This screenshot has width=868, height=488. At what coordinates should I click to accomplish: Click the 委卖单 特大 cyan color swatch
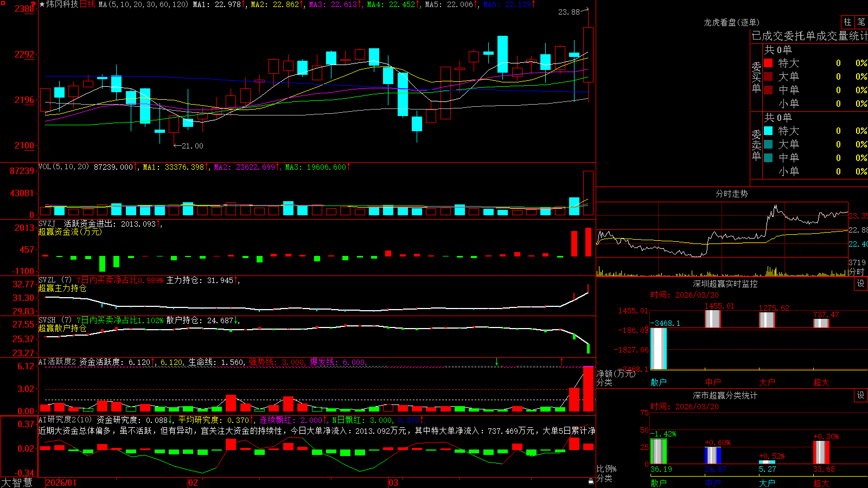[x=768, y=131]
